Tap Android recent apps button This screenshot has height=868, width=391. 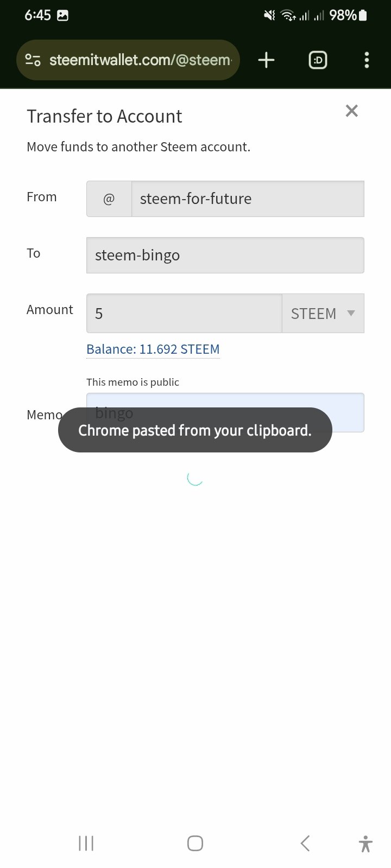pyautogui.click(x=86, y=843)
